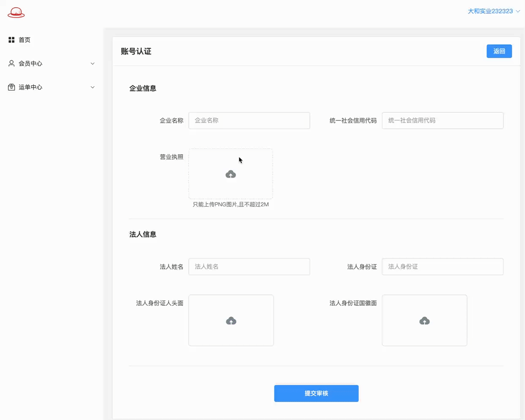The width and height of the screenshot is (525, 420).
Task: Click the 会员中心 person icon
Action: point(11,63)
